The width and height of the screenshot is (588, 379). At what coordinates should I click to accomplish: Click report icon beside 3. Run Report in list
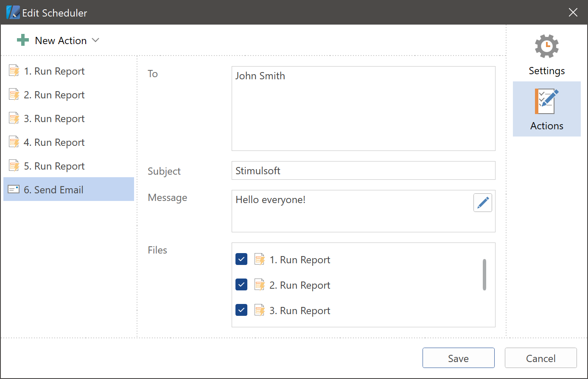pos(14,118)
